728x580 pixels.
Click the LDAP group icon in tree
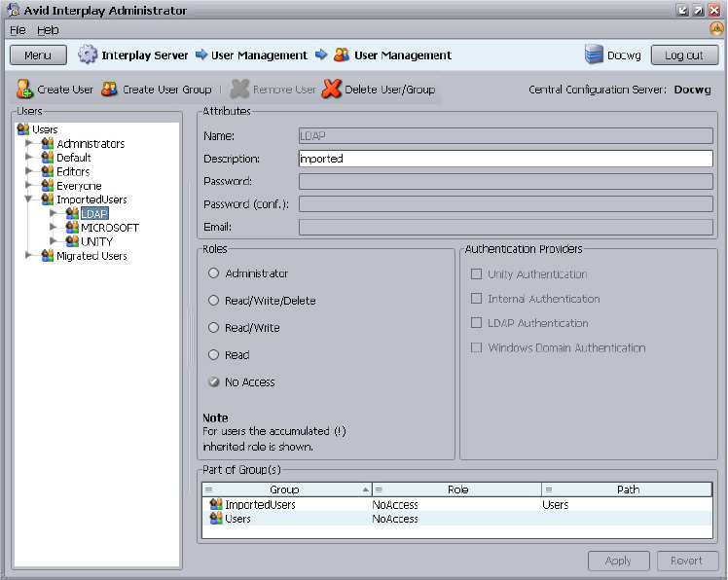pyautogui.click(x=72, y=213)
